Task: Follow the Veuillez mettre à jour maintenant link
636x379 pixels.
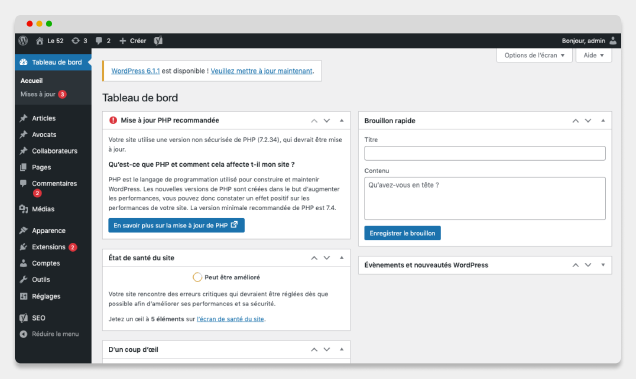Action: pyautogui.click(x=262, y=71)
